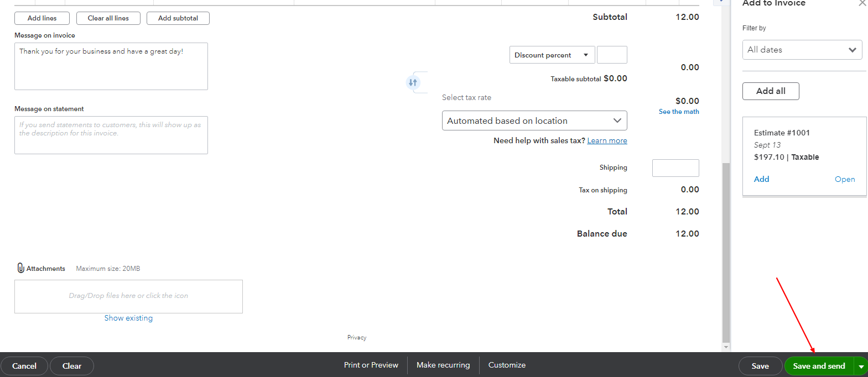Click the paperclip Attachments icon

20,268
